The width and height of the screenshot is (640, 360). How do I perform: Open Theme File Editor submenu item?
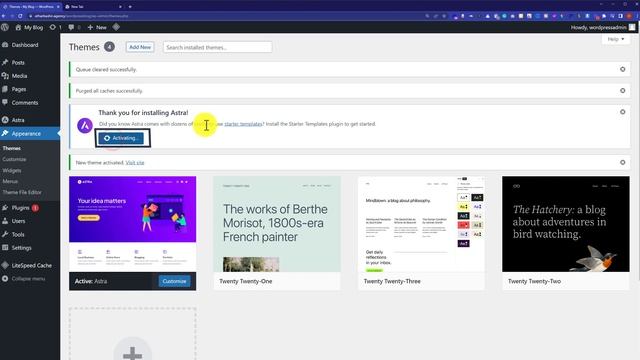coord(22,192)
